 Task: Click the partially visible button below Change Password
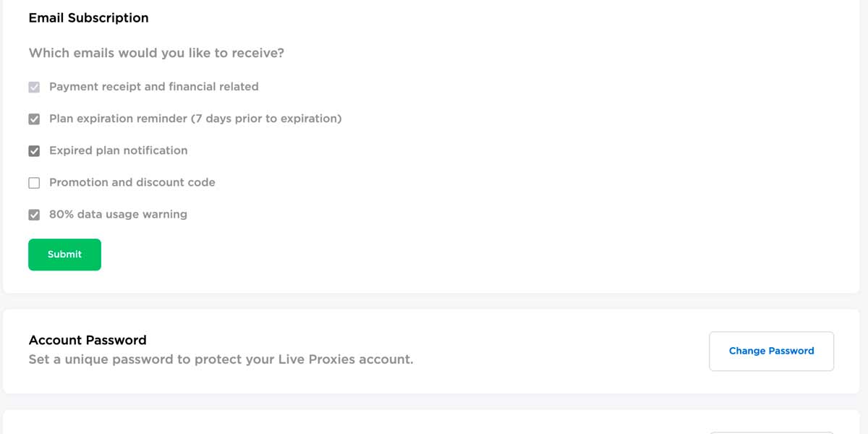click(x=771, y=431)
